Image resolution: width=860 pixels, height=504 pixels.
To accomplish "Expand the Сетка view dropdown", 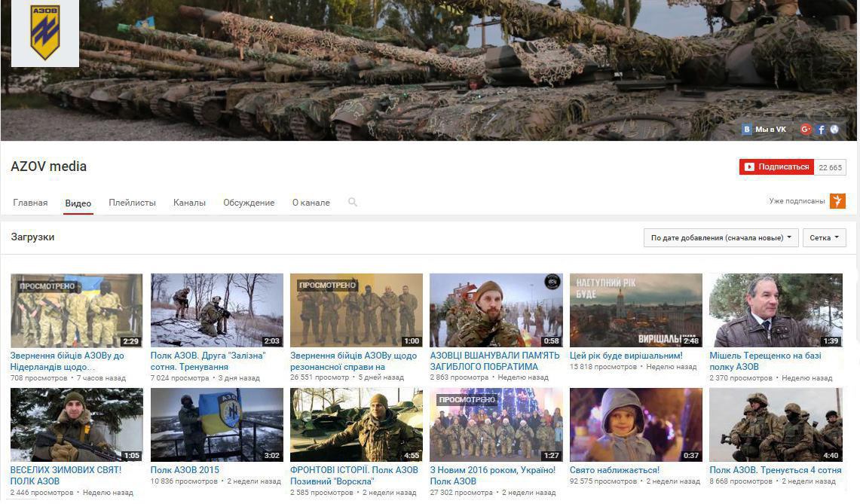I will pyautogui.click(x=824, y=237).
